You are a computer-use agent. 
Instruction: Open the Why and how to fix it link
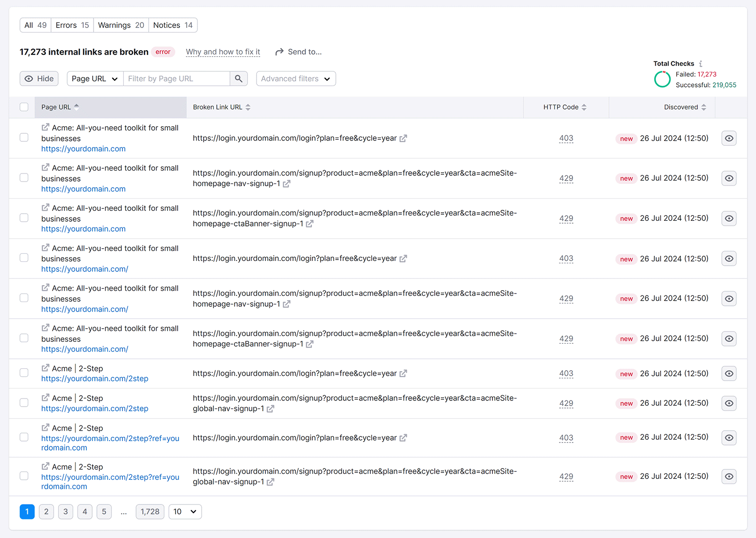pyautogui.click(x=223, y=52)
